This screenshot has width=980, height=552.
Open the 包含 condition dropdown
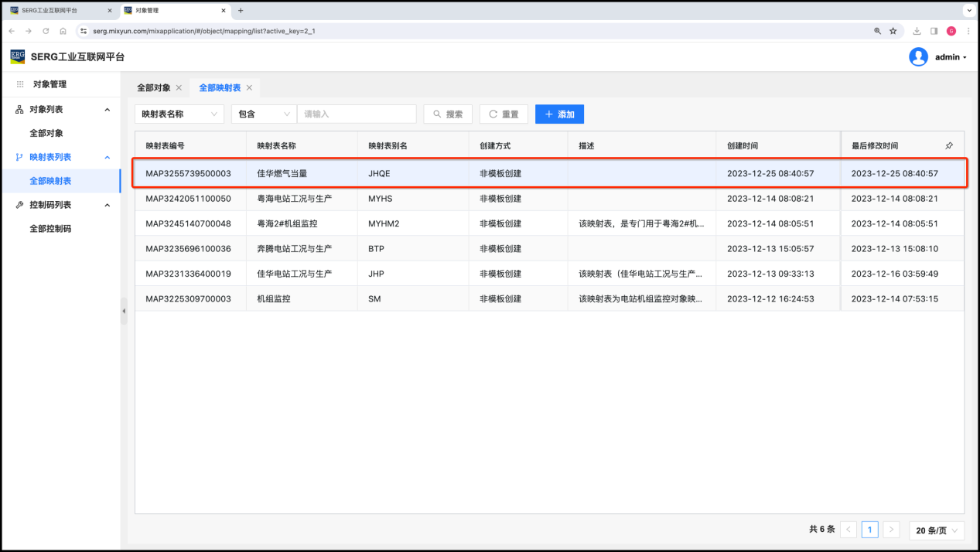coord(264,114)
